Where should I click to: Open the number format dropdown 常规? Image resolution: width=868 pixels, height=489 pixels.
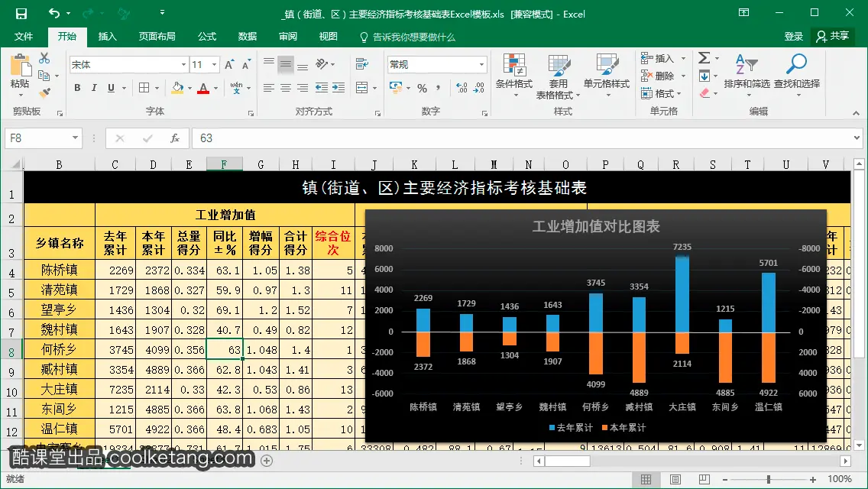(x=481, y=65)
